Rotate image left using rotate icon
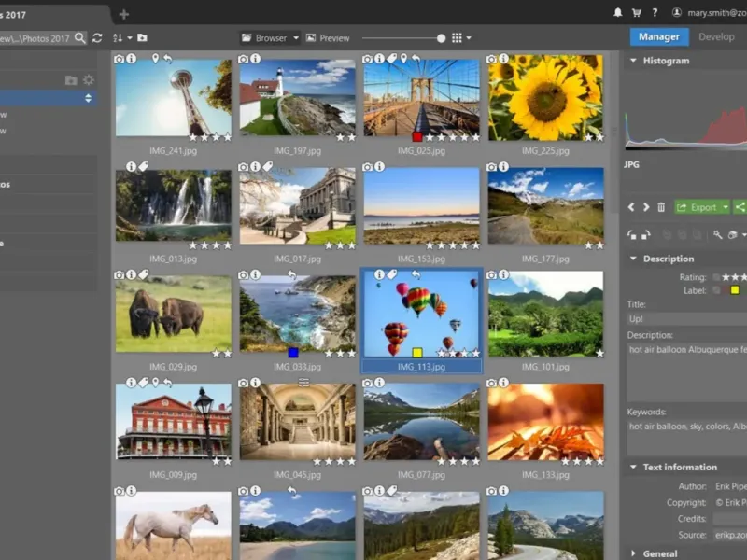 [x=631, y=235]
